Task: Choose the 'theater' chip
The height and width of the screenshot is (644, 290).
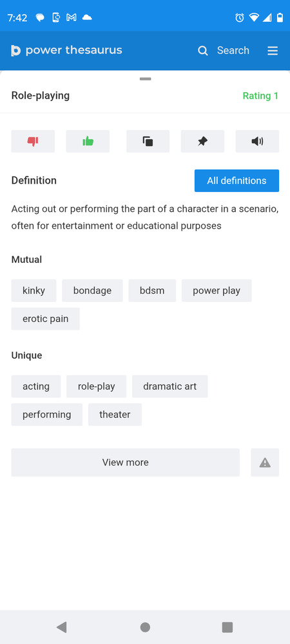Action: pos(115,414)
